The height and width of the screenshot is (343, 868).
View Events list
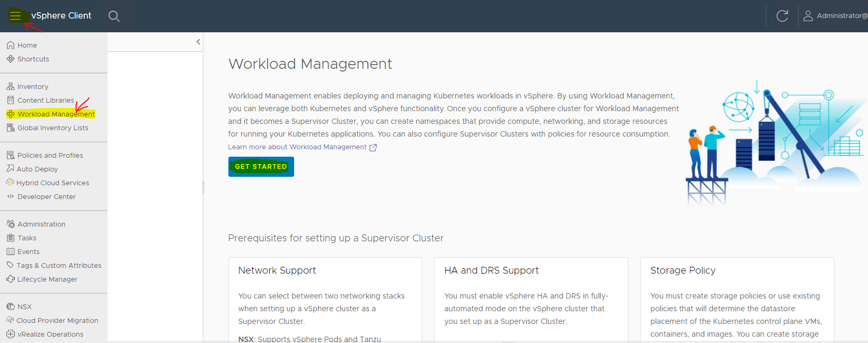coord(29,251)
